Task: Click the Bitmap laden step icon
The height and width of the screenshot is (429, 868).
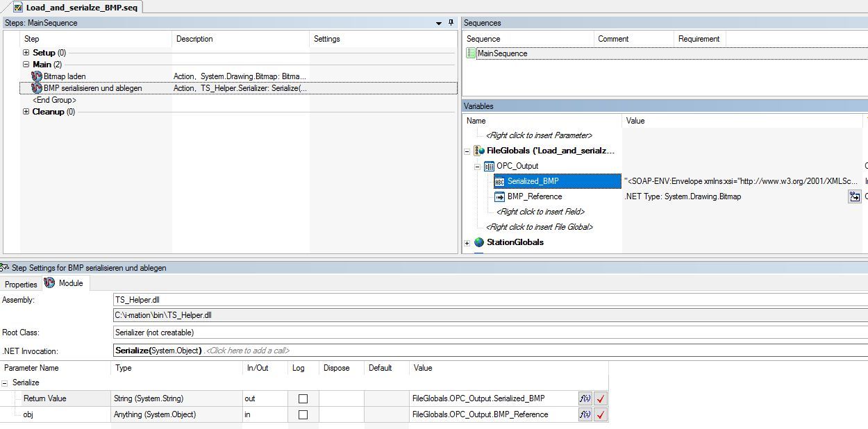Action: pos(36,76)
